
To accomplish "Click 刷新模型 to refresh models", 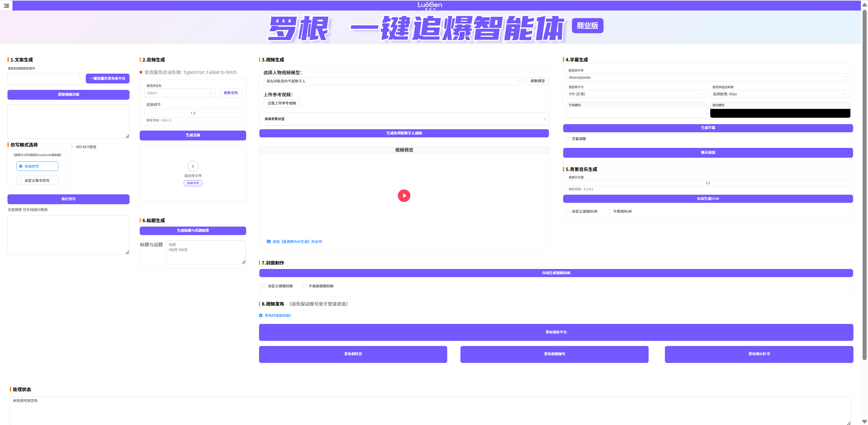I will point(537,81).
